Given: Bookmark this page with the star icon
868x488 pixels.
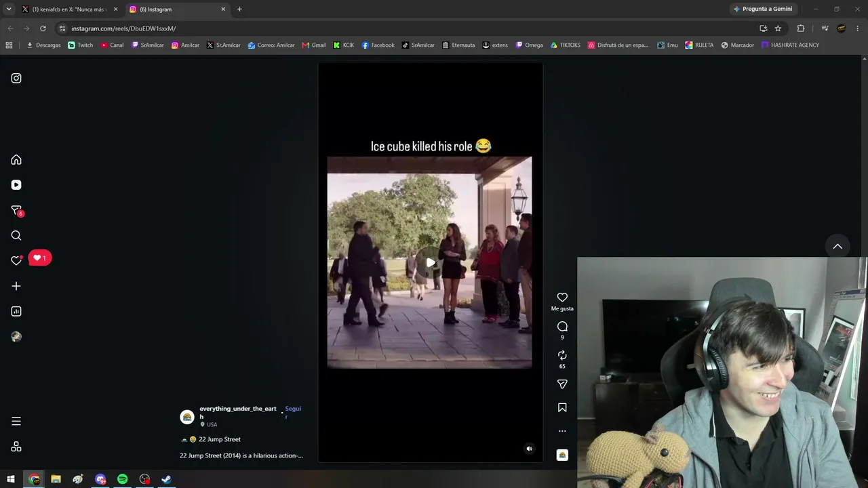Looking at the screenshot, I should (778, 28).
